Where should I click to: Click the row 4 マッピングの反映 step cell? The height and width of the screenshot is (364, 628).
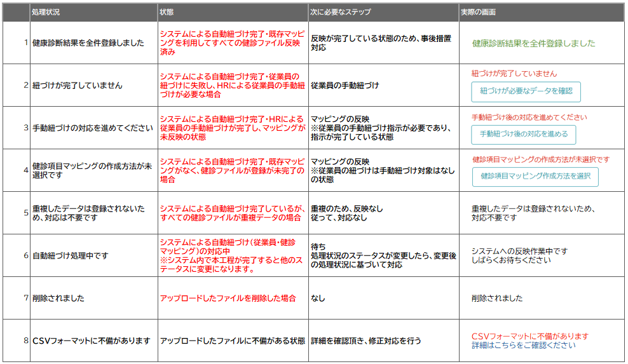point(383,171)
